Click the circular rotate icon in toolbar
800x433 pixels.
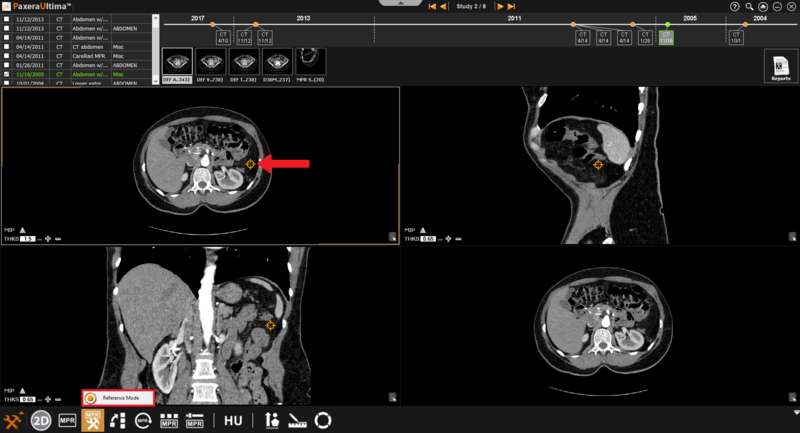[323, 421]
